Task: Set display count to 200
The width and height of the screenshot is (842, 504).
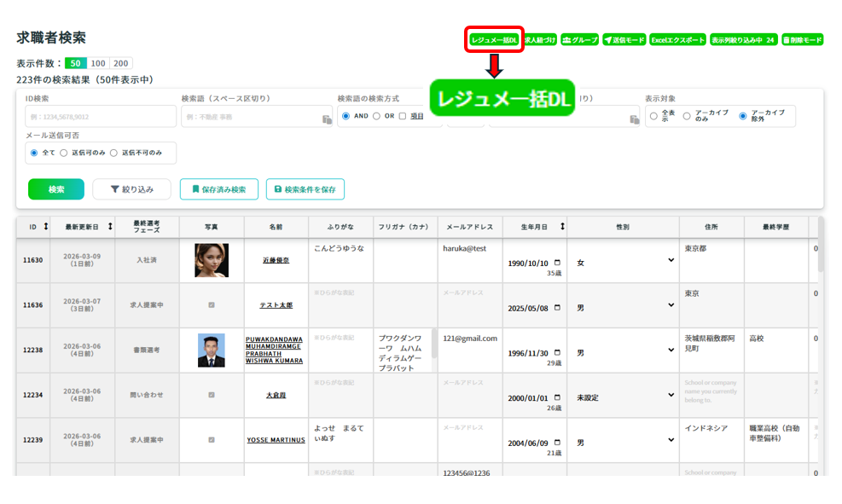Action: (x=120, y=63)
